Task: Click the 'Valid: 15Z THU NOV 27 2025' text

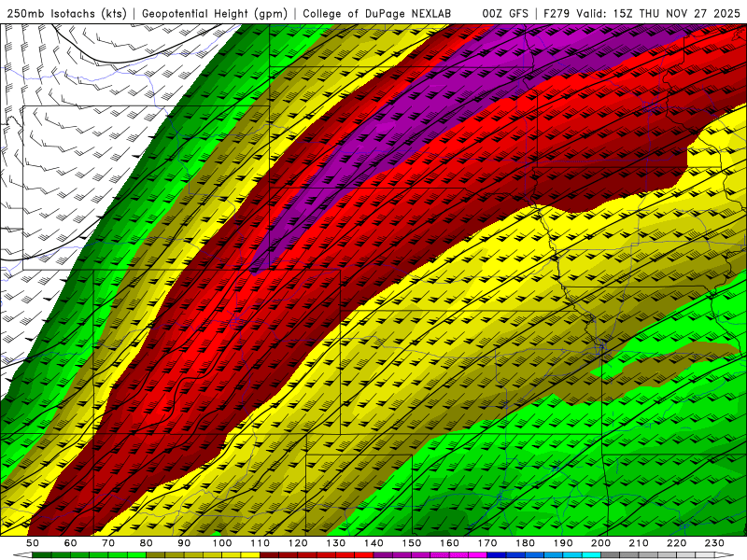Action: [658, 13]
